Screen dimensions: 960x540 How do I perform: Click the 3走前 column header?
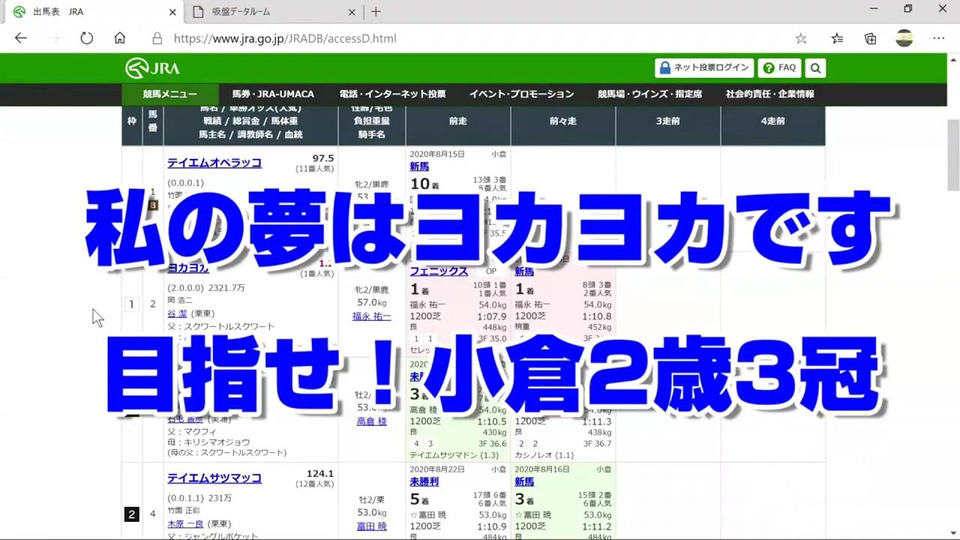(x=668, y=121)
